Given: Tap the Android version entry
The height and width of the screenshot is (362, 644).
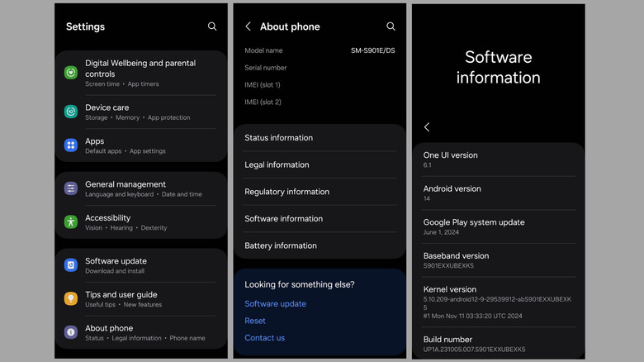Looking at the screenshot, I should tap(498, 193).
